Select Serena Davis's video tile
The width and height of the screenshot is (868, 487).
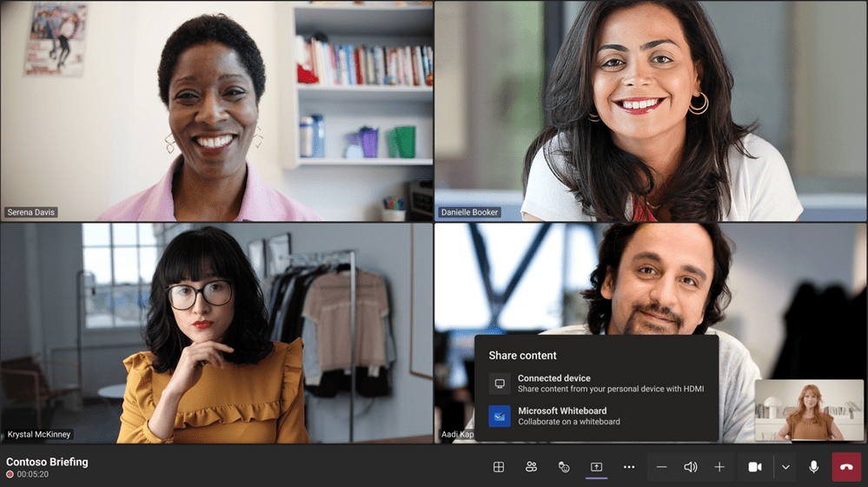pyautogui.click(x=216, y=110)
